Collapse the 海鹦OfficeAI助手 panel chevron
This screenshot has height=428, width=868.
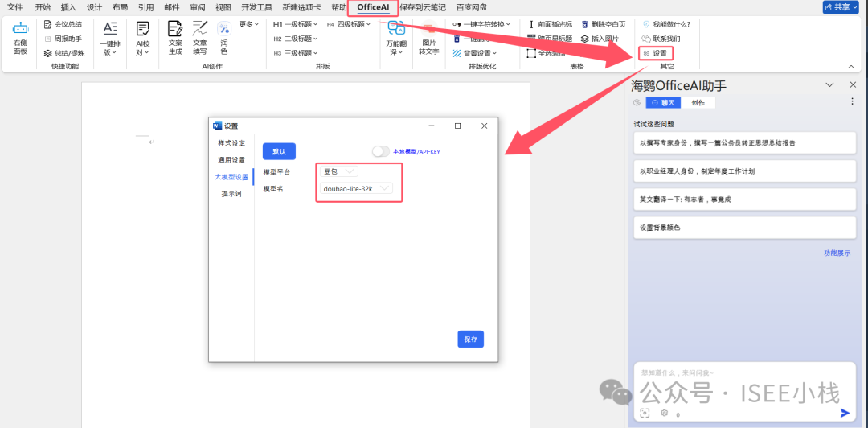tap(829, 84)
